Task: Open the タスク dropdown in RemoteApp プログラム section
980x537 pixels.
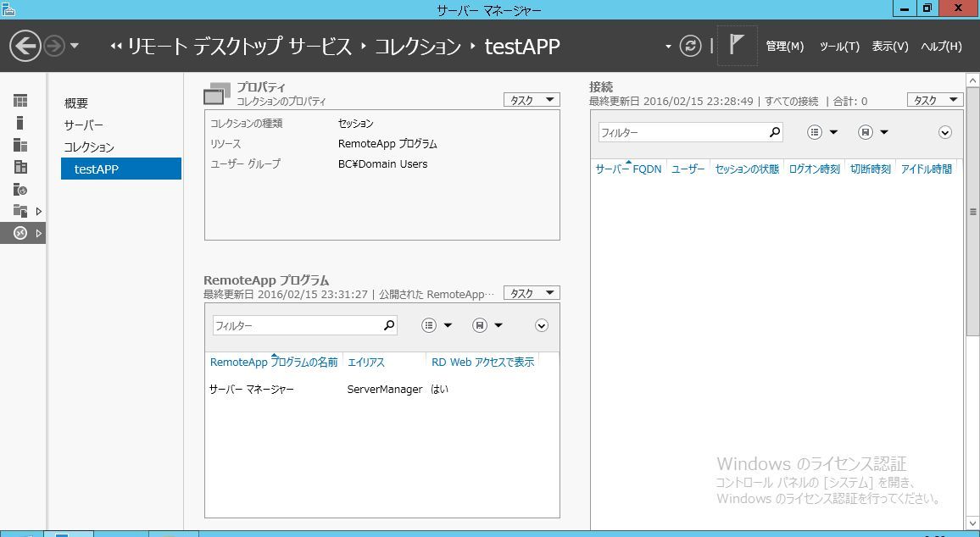Action: click(x=532, y=293)
